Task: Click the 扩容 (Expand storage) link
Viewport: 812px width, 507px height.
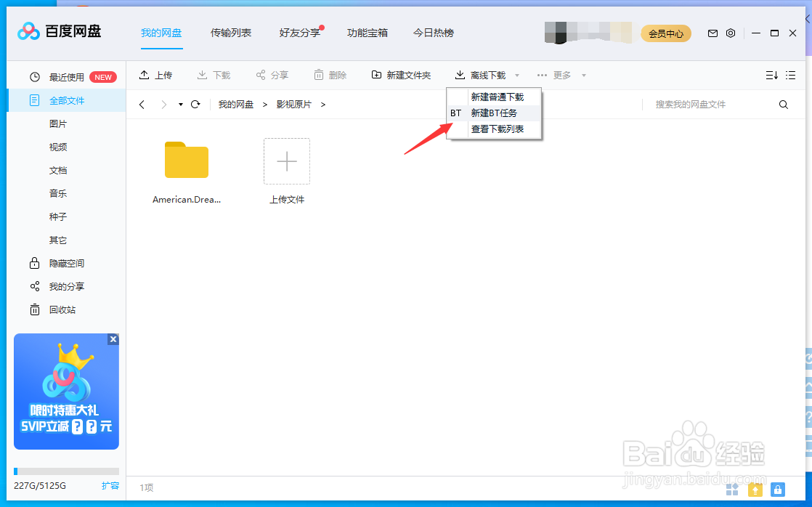Action: (x=110, y=486)
